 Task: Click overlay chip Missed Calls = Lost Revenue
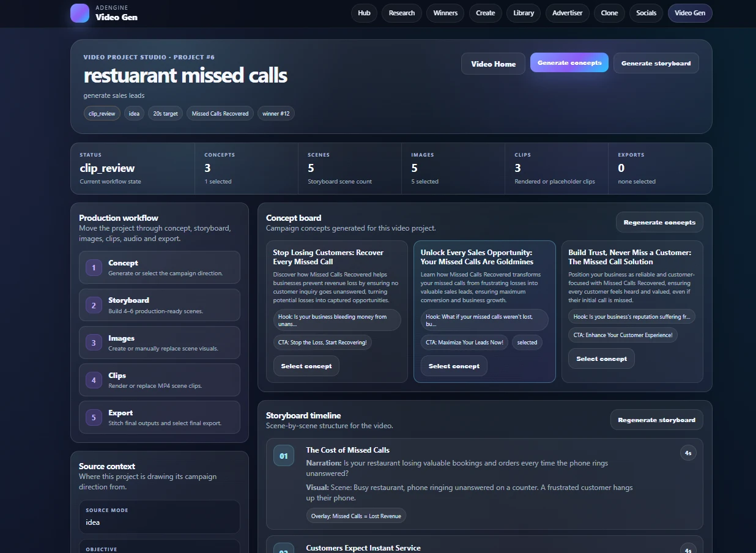click(x=356, y=516)
